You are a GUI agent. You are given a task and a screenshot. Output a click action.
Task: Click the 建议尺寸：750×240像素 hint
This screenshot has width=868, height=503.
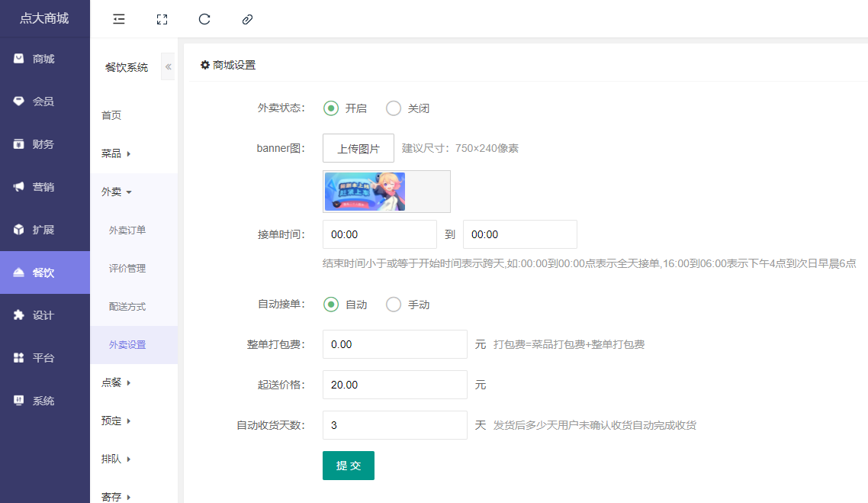[x=460, y=148]
